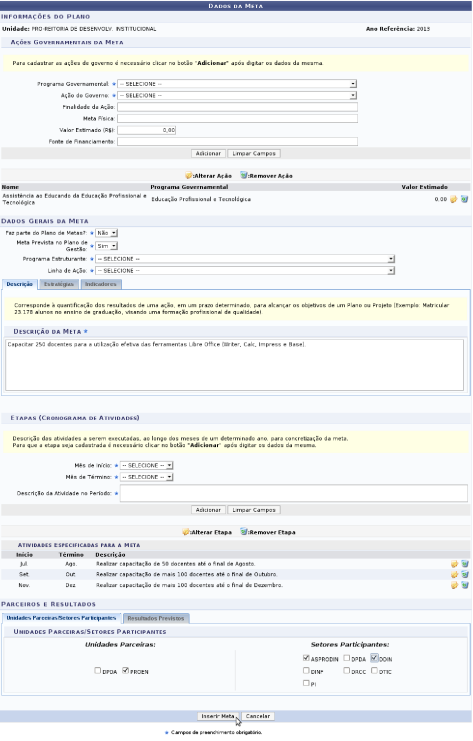Image resolution: width=473 pixels, height=741 pixels.
Task: Delete the Set–Out activity stage
Action: coord(465,575)
